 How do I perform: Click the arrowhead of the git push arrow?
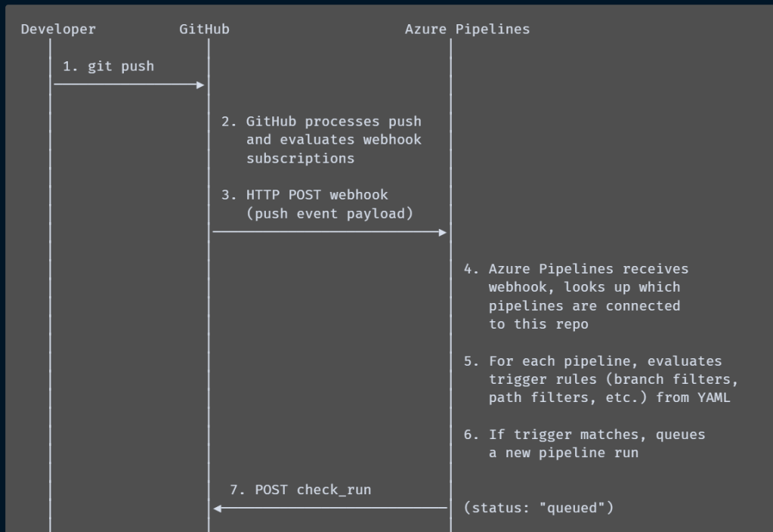pyautogui.click(x=200, y=85)
